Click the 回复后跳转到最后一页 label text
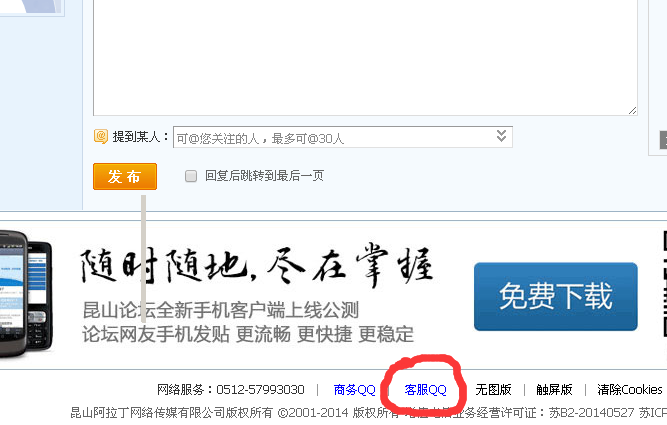The width and height of the screenshot is (667, 425). pyautogui.click(x=265, y=176)
